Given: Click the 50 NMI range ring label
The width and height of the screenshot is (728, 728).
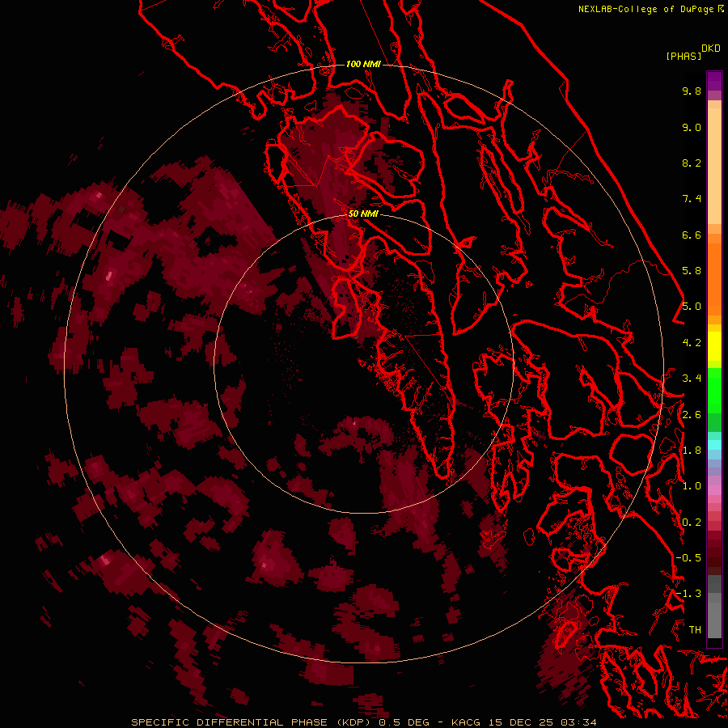Looking at the screenshot, I should click(363, 214).
